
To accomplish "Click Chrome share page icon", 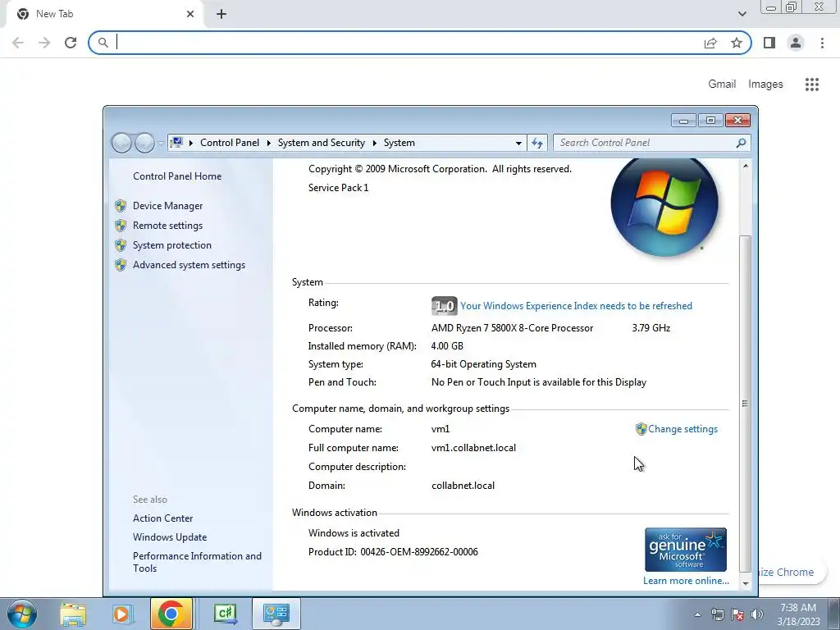I will pyautogui.click(x=710, y=43).
